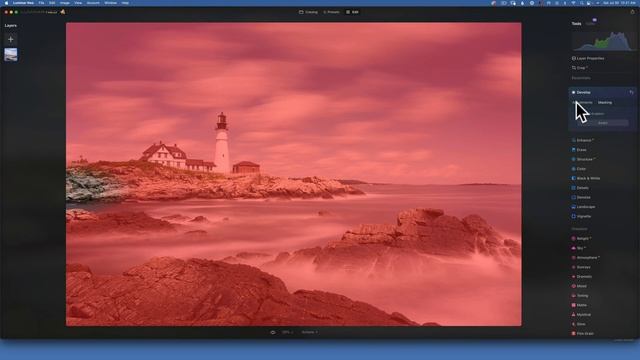640x360 pixels.
Task: Expand the Atmosphere AI tool
Action: point(585,258)
